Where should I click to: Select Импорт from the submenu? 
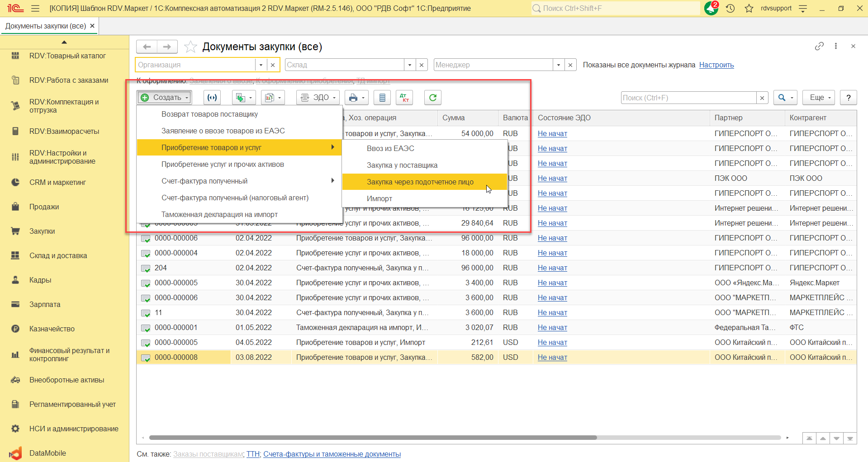[x=379, y=198]
